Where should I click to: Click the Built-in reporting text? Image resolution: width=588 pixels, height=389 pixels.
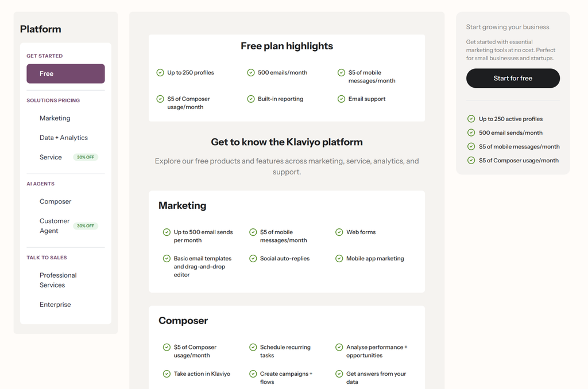tap(280, 99)
